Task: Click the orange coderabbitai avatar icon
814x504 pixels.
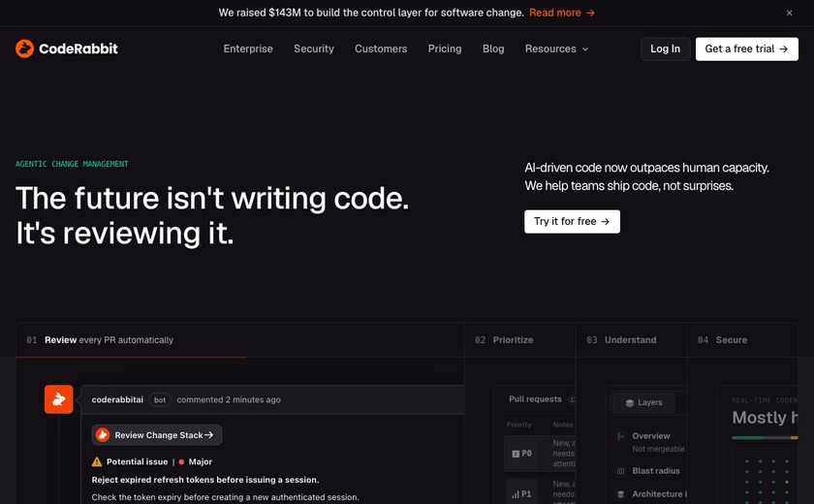Action: click(59, 399)
